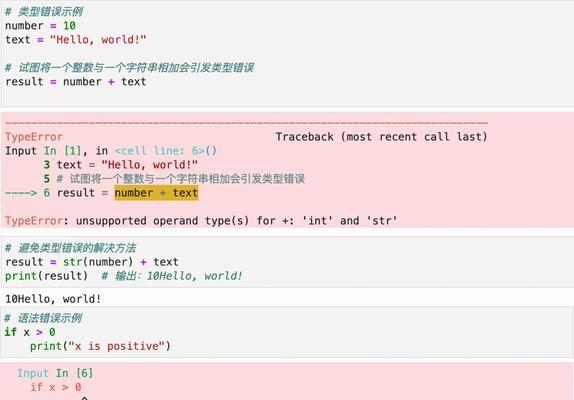Click the line 'result = str(number) + text'
Image resolution: width=574 pixels, height=400 pixels.
click(x=92, y=262)
